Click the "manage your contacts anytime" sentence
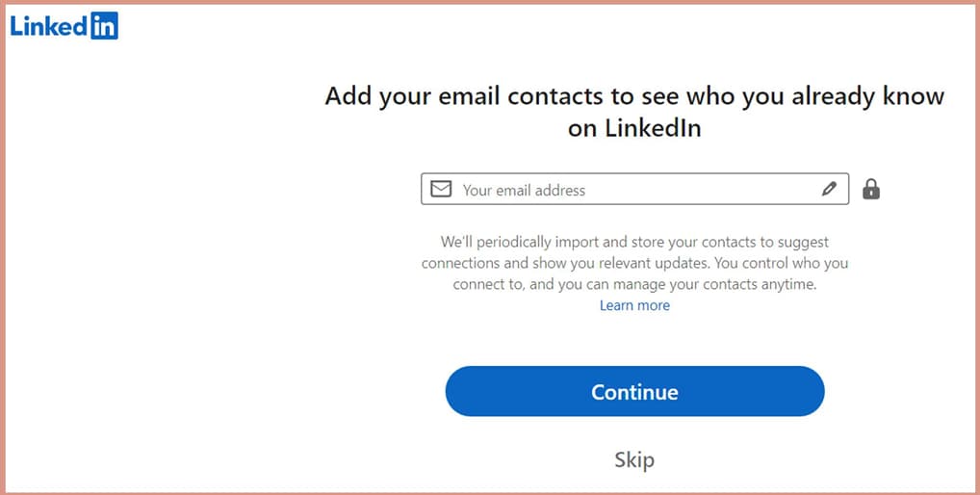980x495 pixels. [x=716, y=285]
